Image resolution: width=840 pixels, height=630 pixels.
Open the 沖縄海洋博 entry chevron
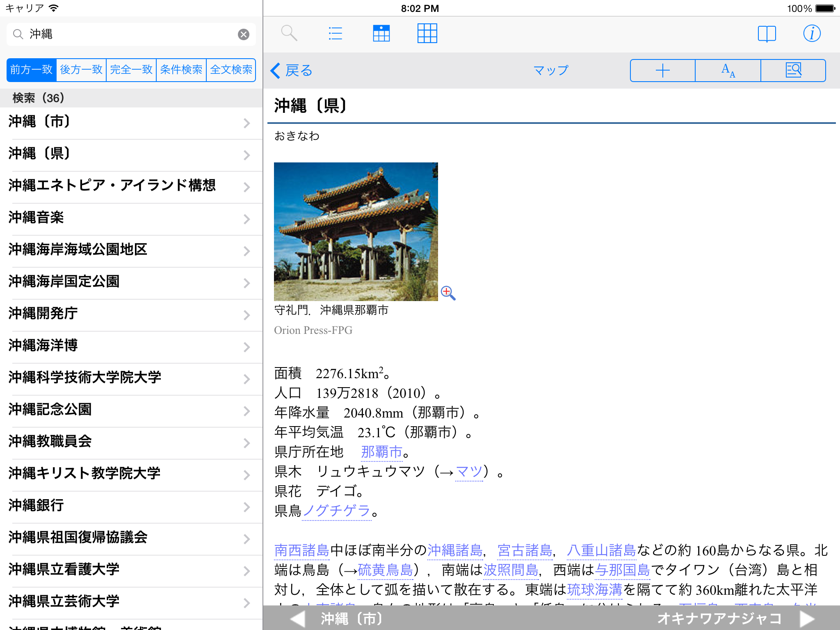[x=247, y=347]
